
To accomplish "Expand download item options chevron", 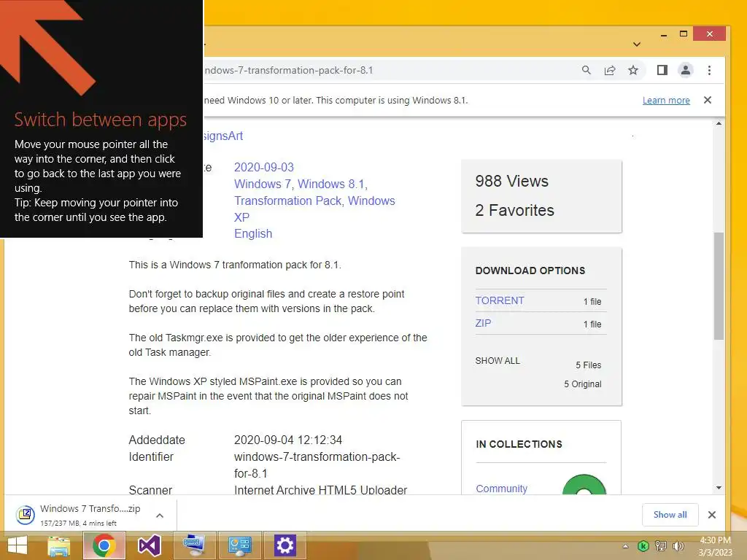I will pyautogui.click(x=160, y=516).
